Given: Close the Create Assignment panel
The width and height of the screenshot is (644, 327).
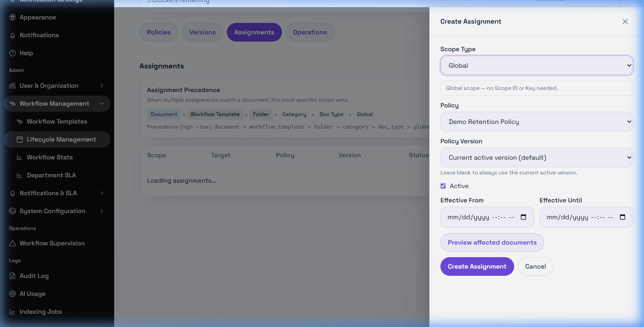Looking at the screenshot, I should [x=625, y=21].
